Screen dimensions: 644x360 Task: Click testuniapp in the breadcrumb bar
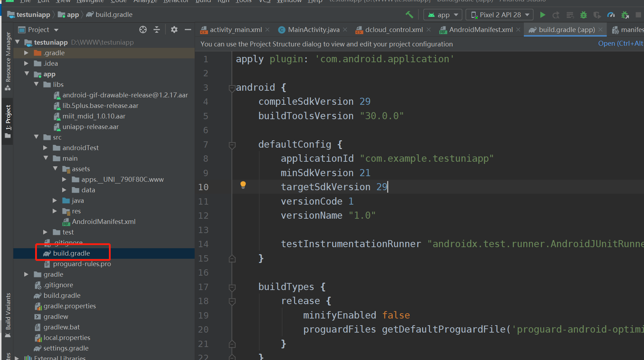point(29,15)
